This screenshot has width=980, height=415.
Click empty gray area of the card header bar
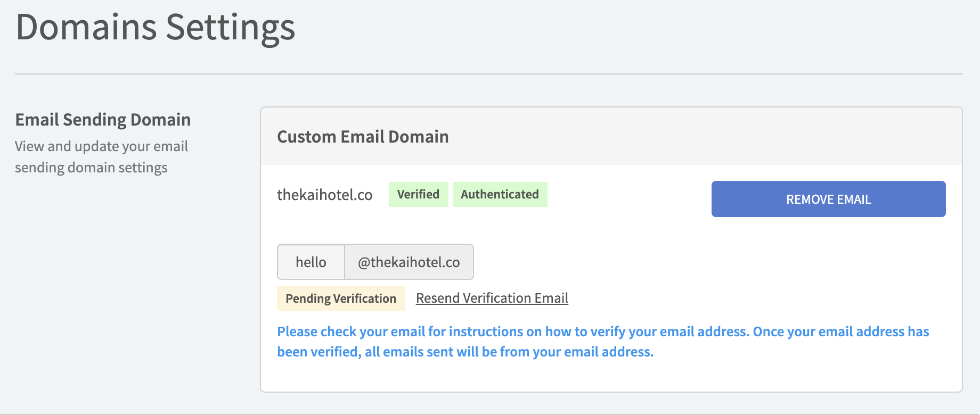point(692,137)
